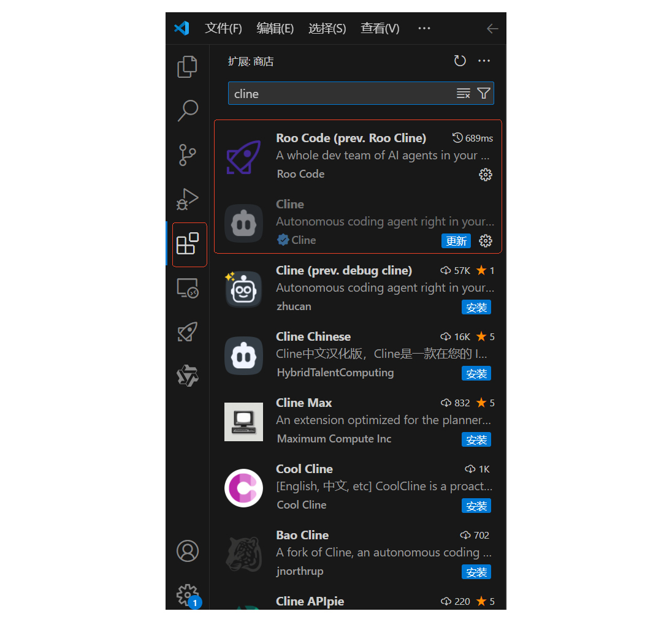Open the Explorer view in activity bar

[187, 66]
